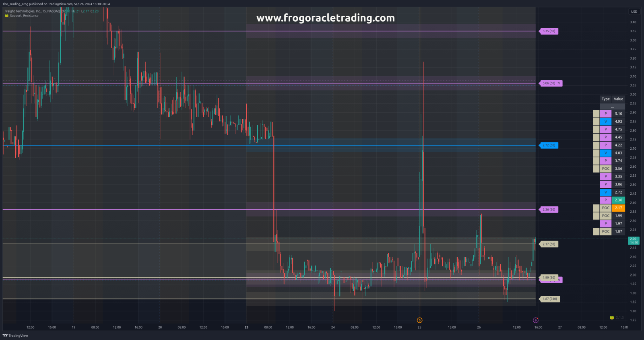The image size is (644, 340).
Task: Click the P type cell for 1.97
Action: (606, 224)
